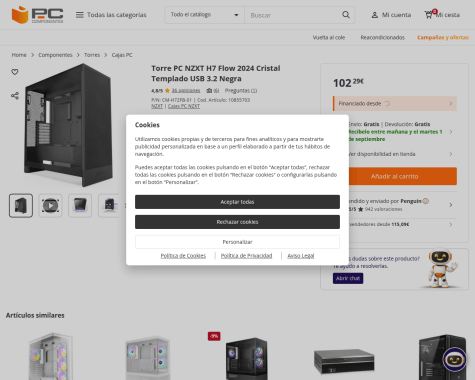Click the product title Torre PC NZXT H7
The width and height of the screenshot is (475, 380).
click(216, 73)
